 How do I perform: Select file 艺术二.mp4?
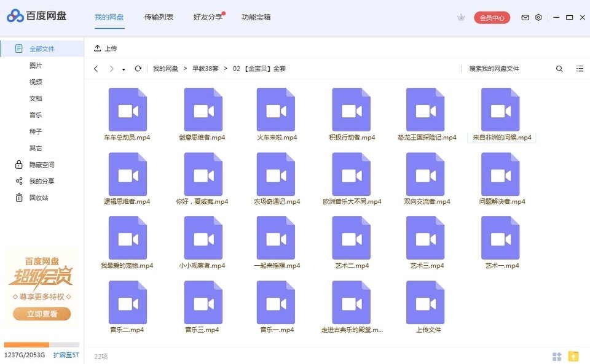tap(352, 242)
